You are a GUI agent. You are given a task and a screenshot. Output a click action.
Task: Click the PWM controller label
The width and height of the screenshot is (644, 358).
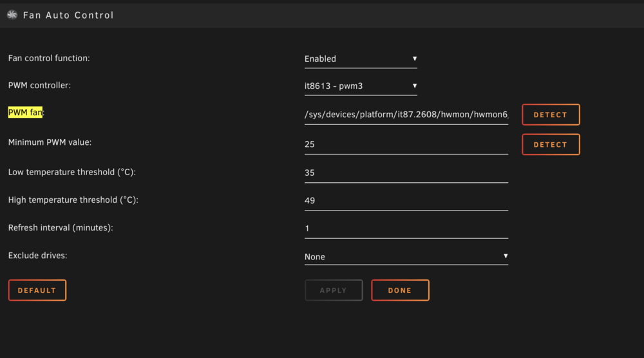click(39, 86)
